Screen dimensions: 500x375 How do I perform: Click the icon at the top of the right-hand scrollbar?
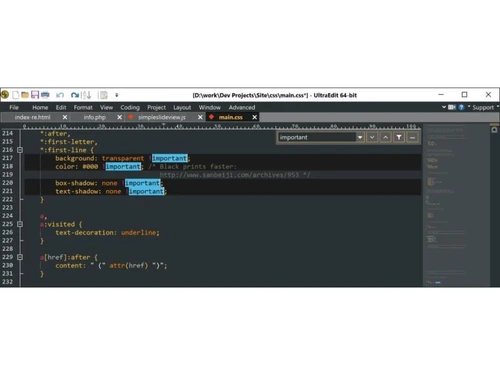click(494, 130)
